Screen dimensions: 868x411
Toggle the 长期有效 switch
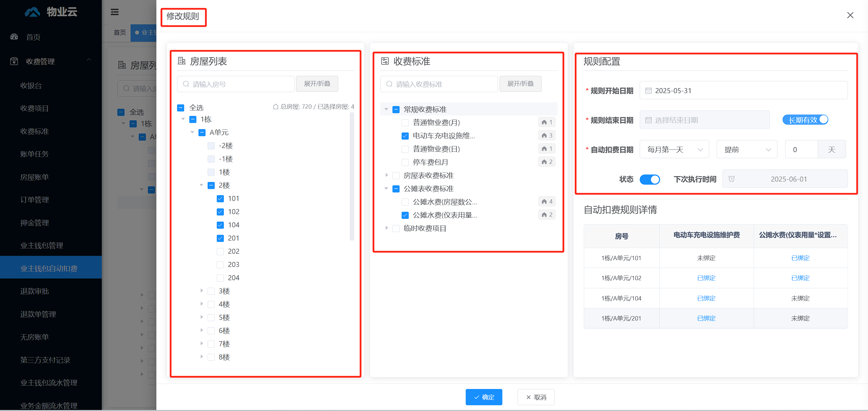point(805,120)
